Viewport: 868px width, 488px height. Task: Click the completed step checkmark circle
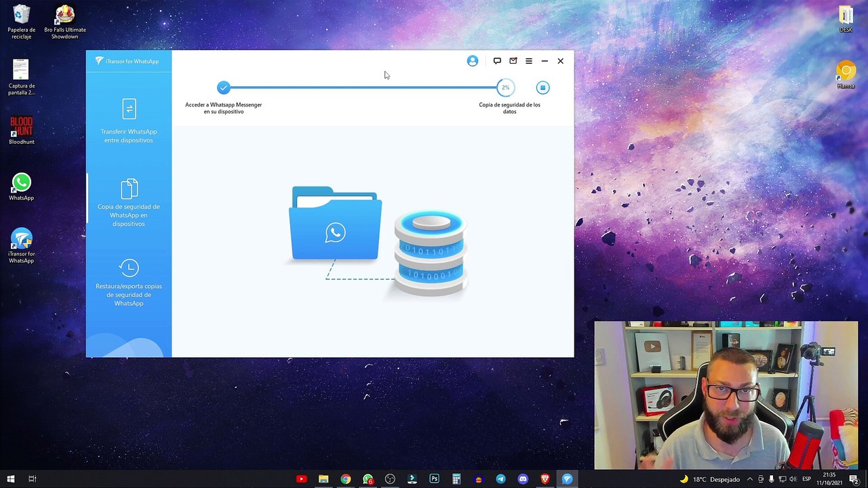223,87
